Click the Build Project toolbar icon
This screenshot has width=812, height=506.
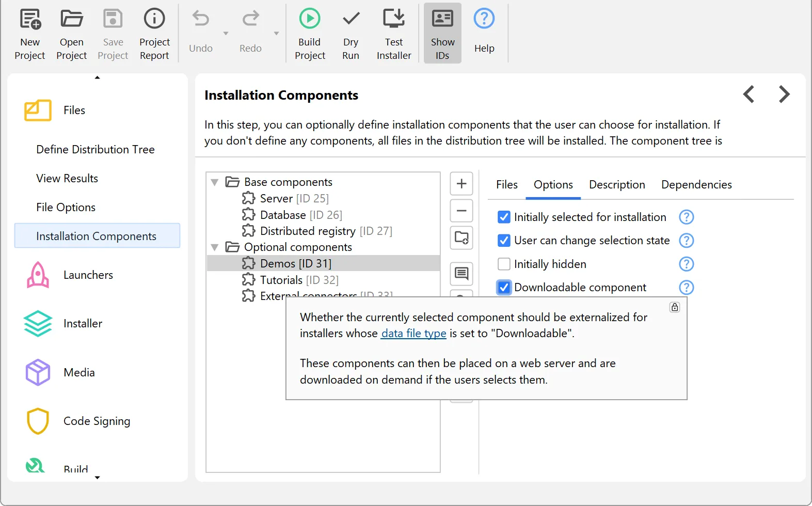[310, 19]
